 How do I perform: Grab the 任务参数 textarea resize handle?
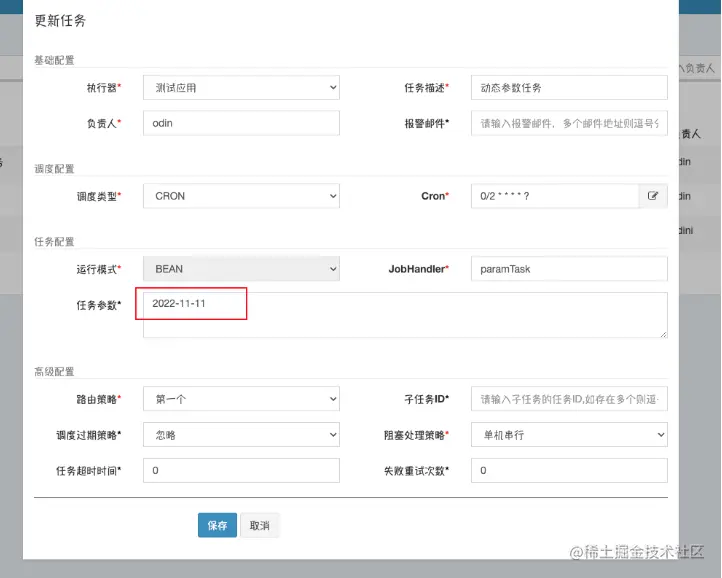tap(664, 334)
